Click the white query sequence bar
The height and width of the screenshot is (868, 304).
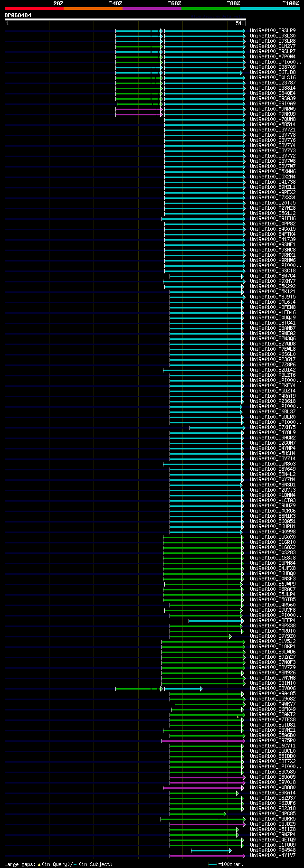point(125,19)
